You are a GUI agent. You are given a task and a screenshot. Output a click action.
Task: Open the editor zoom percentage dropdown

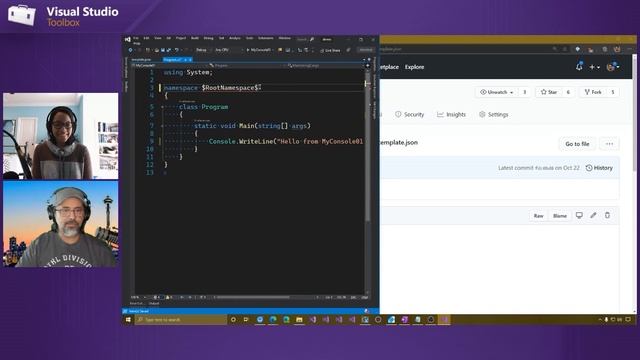[x=138, y=297]
